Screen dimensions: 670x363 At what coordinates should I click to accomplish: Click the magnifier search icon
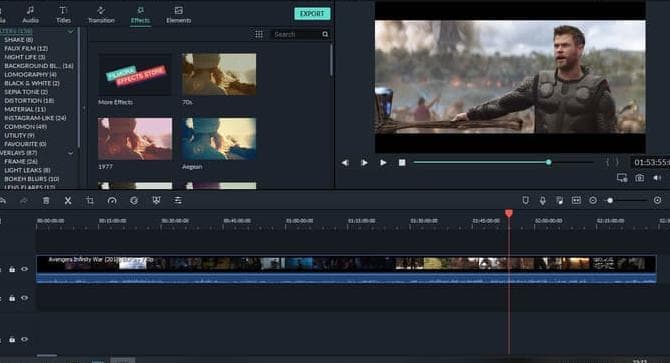(x=325, y=34)
